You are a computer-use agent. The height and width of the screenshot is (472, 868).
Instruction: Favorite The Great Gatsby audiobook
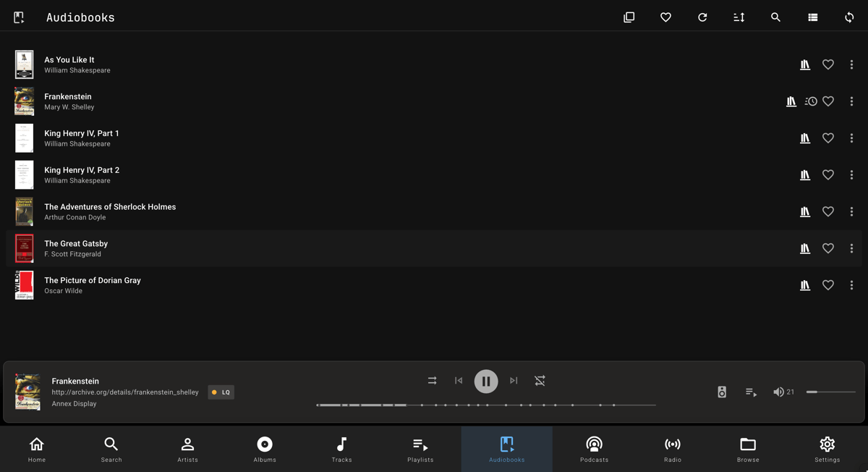(x=828, y=248)
